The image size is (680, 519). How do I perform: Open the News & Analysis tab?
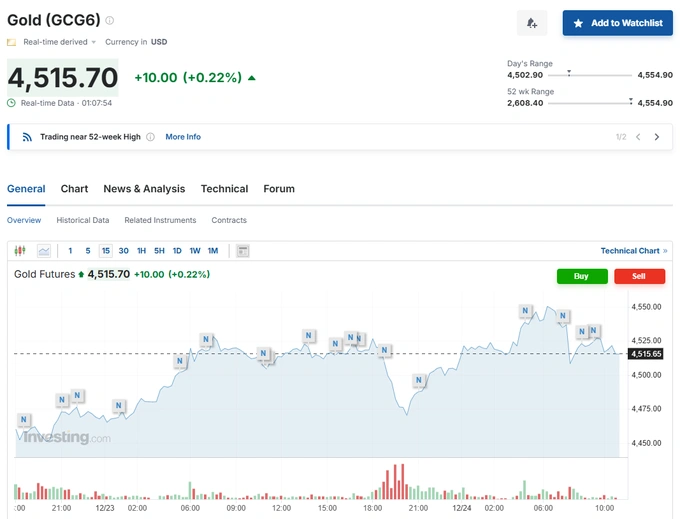click(x=144, y=189)
